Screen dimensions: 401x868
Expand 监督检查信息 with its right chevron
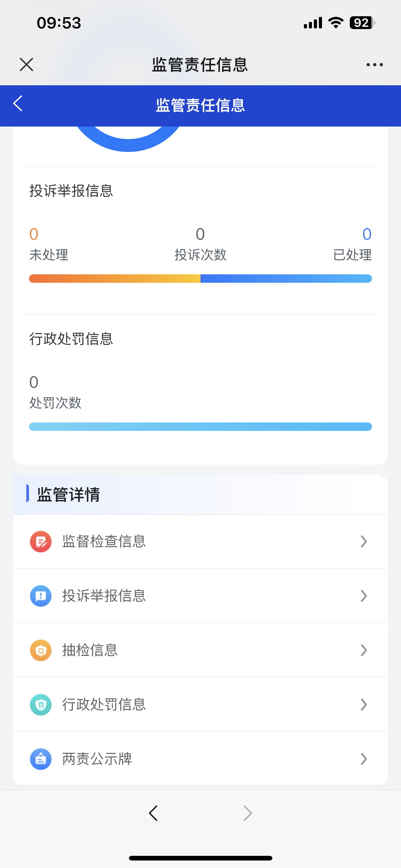[363, 541]
